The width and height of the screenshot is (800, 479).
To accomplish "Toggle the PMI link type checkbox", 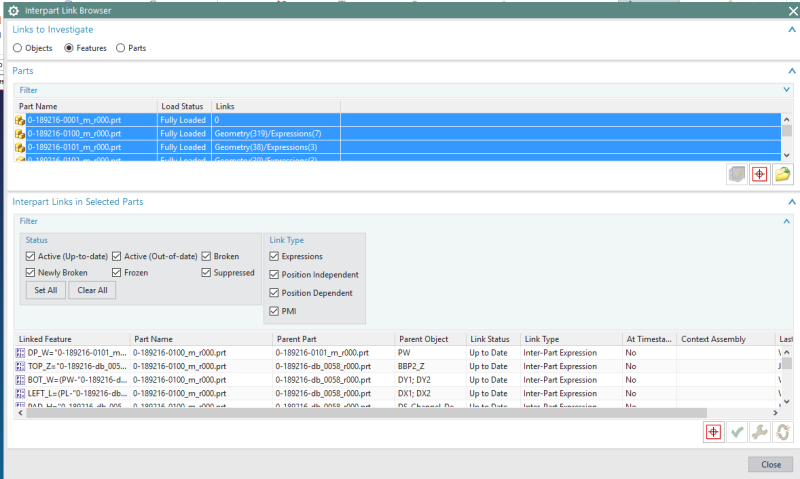I will (274, 311).
